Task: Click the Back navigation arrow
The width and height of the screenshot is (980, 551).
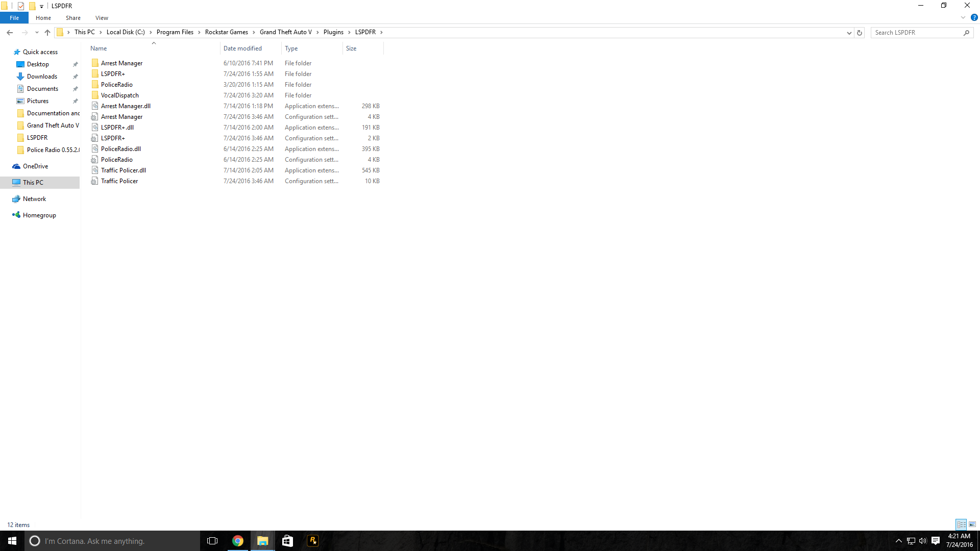Action: pos(10,32)
